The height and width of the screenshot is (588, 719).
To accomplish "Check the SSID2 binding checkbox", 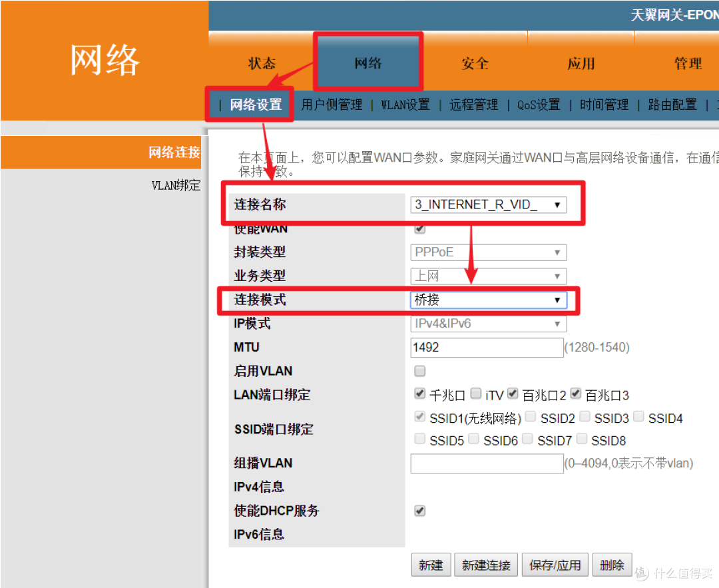I will 530,416.
